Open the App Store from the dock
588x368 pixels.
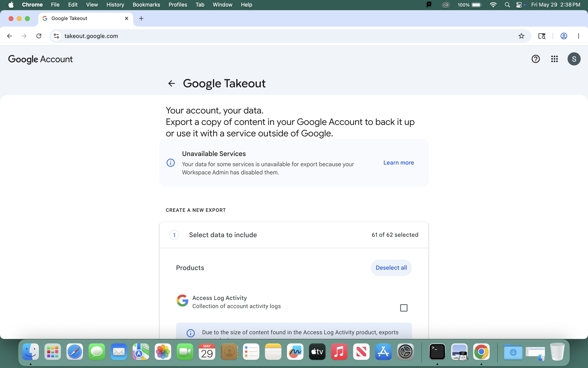383,352
